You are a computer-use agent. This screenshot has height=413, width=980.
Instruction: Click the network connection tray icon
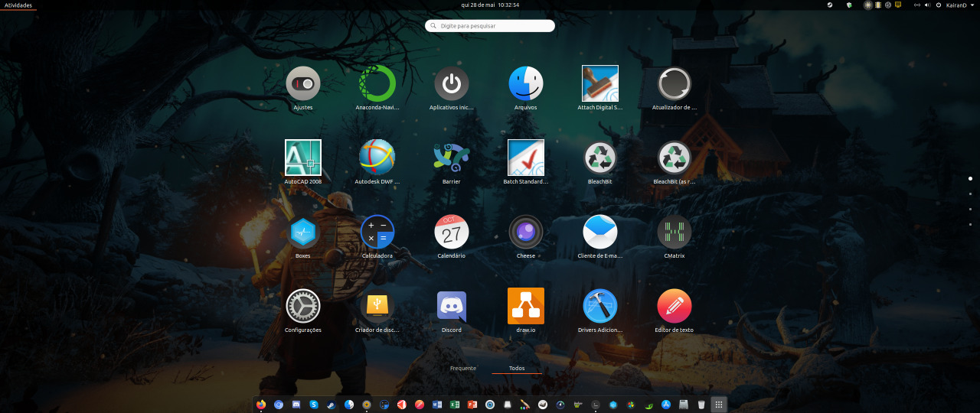click(x=917, y=5)
